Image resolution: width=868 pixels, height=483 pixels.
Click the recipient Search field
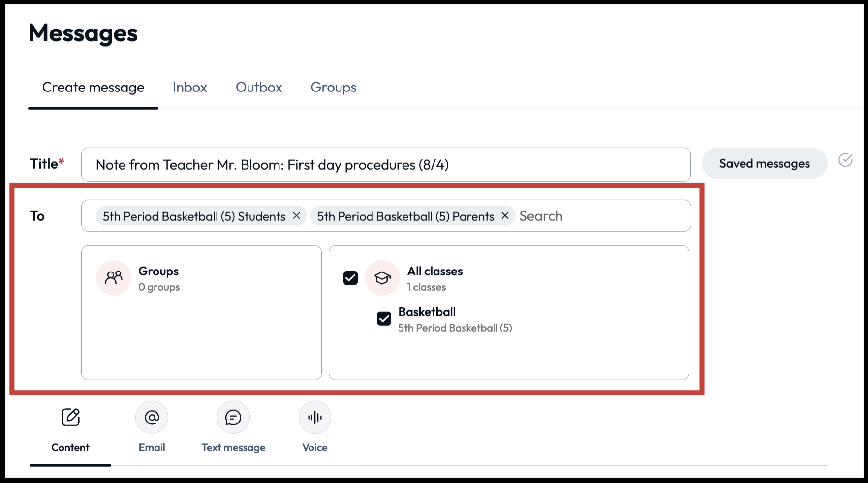(600, 216)
